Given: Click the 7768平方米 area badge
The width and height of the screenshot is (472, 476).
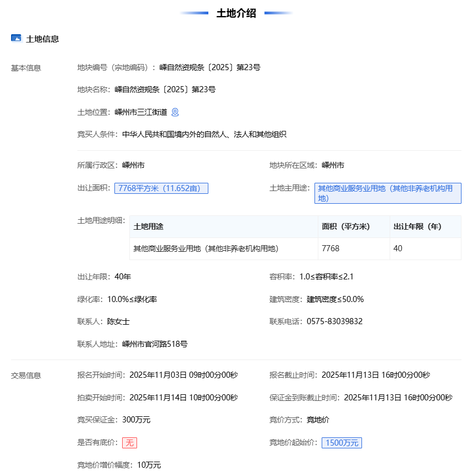Looking at the screenshot, I should (161, 188).
